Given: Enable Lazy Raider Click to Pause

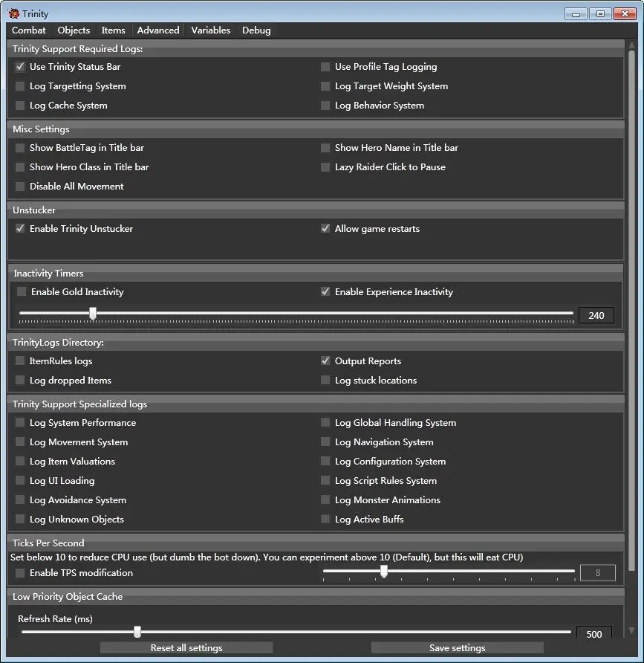Looking at the screenshot, I should click(x=325, y=167).
